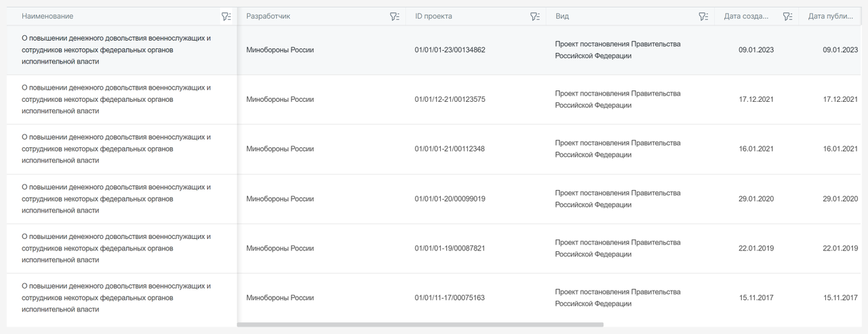Select project ID 01/01/01-20/00099019
868x334 pixels.
click(x=450, y=199)
